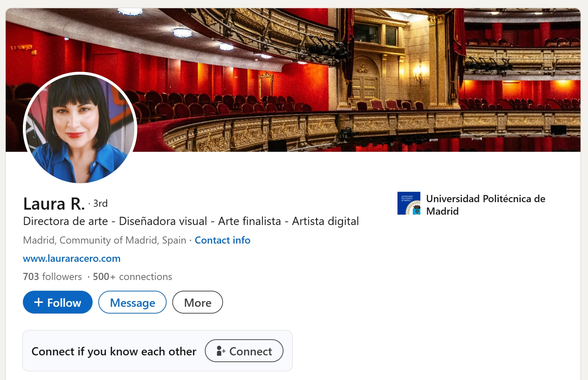View the 703 followers count
This screenshot has height=380, width=588.
pyautogui.click(x=52, y=277)
